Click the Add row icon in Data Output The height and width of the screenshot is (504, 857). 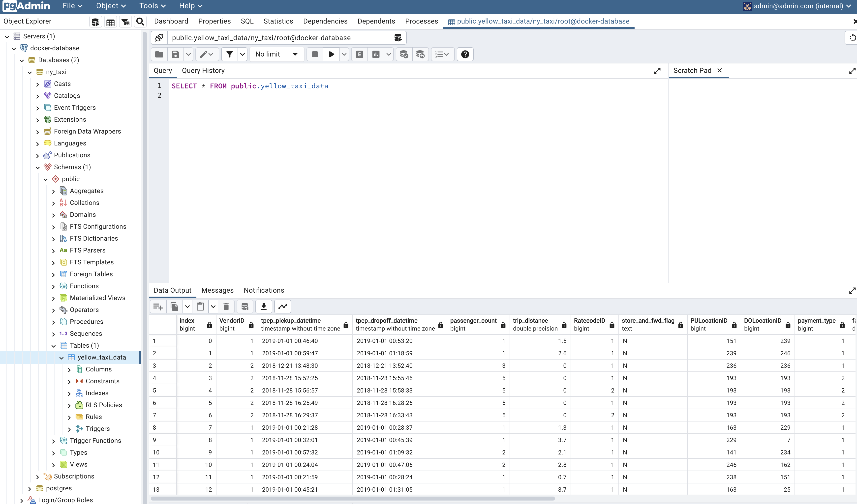point(158,307)
